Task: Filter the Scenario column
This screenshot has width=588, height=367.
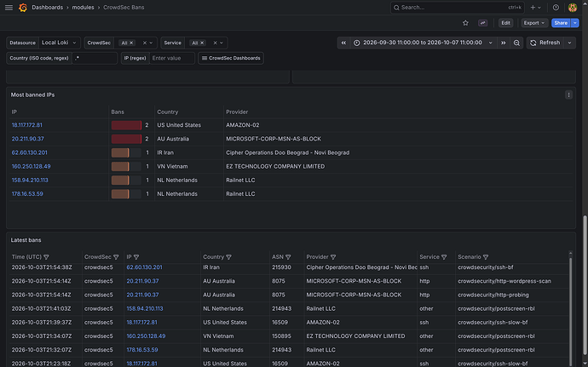Action: click(x=486, y=257)
